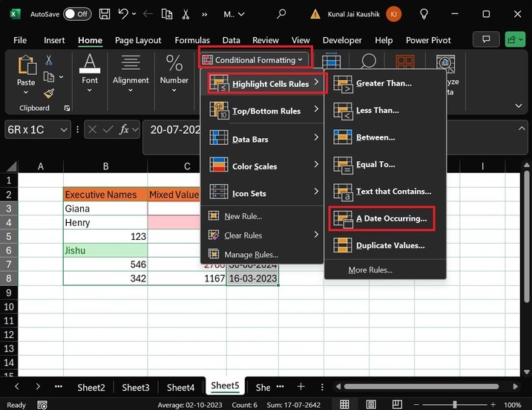Click the Format Painter brush icon
The height and width of the screenshot is (410, 532).
click(49, 94)
